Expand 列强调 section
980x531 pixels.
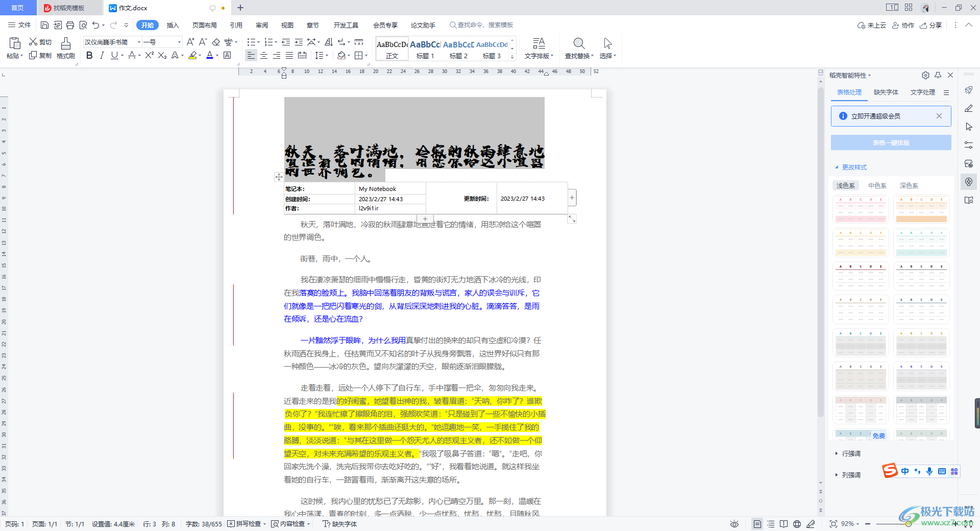tap(848, 475)
